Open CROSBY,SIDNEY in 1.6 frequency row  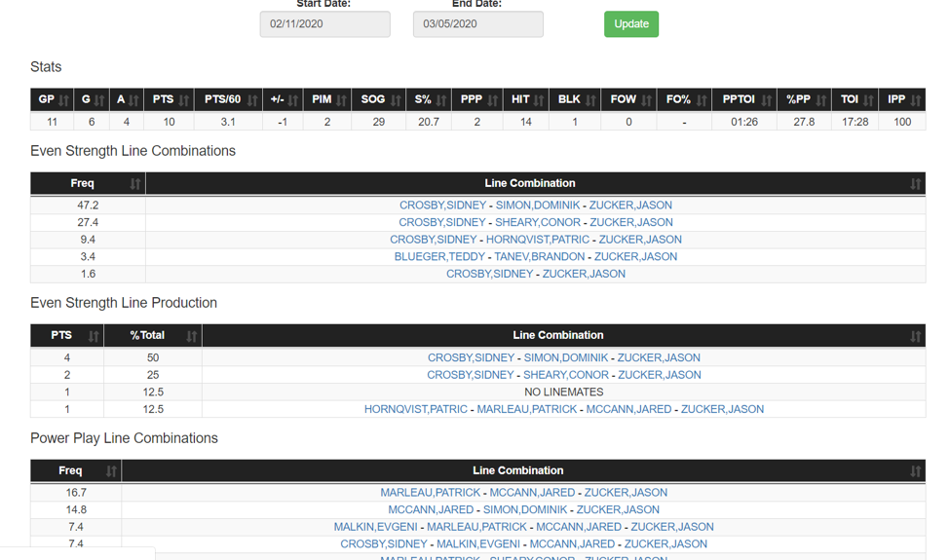489,274
